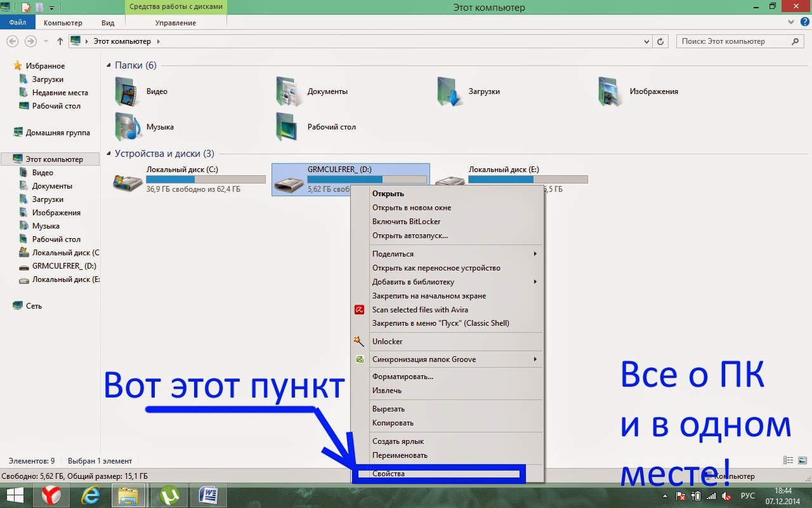Open the Компьютер ribbon tab
This screenshot has width=812, height=508.
(63, 23)
